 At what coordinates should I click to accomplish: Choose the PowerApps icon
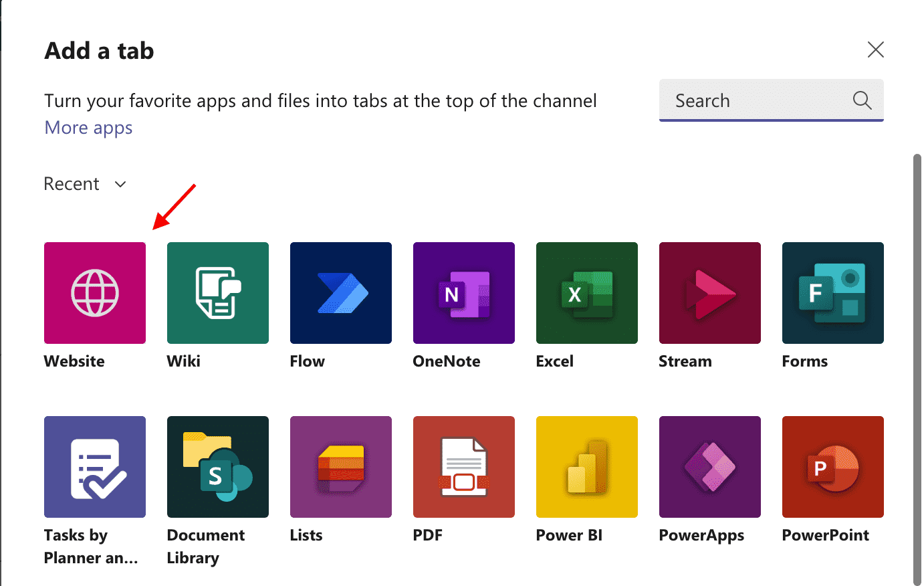(x=710, y=467)
